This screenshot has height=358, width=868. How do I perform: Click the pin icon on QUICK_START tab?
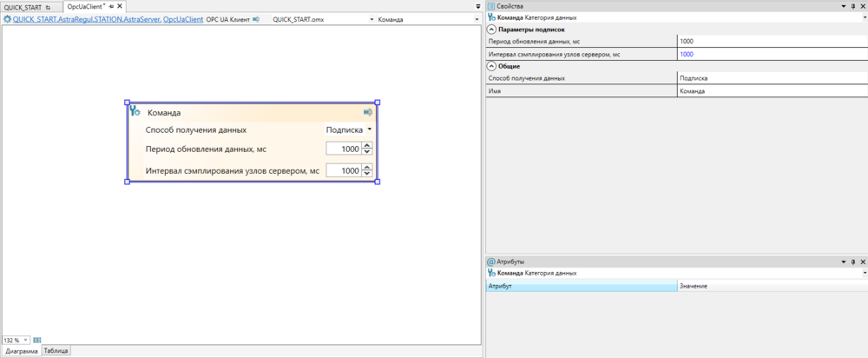click(49, 7)
